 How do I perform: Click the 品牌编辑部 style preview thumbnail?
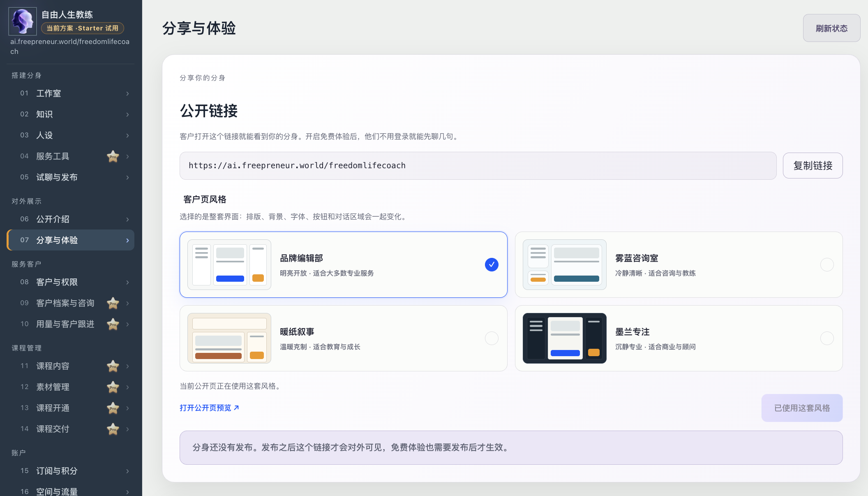coord(229,264)
